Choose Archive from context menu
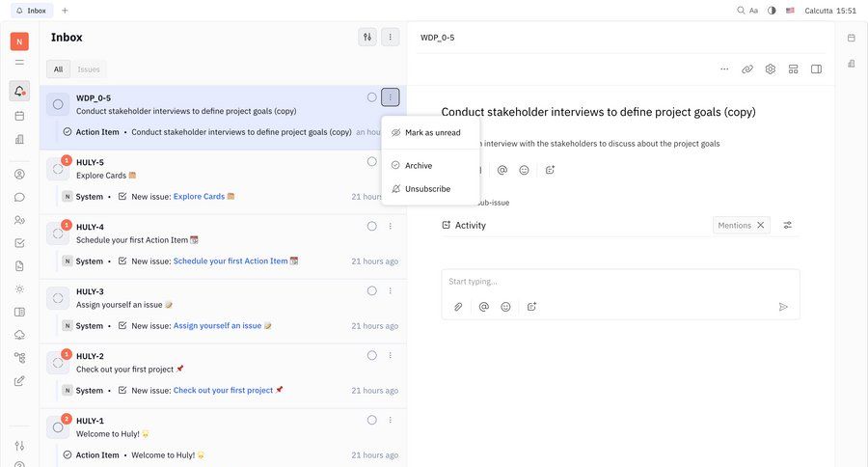The width and height of the screenshot is (868, 467). coord(430,166)
